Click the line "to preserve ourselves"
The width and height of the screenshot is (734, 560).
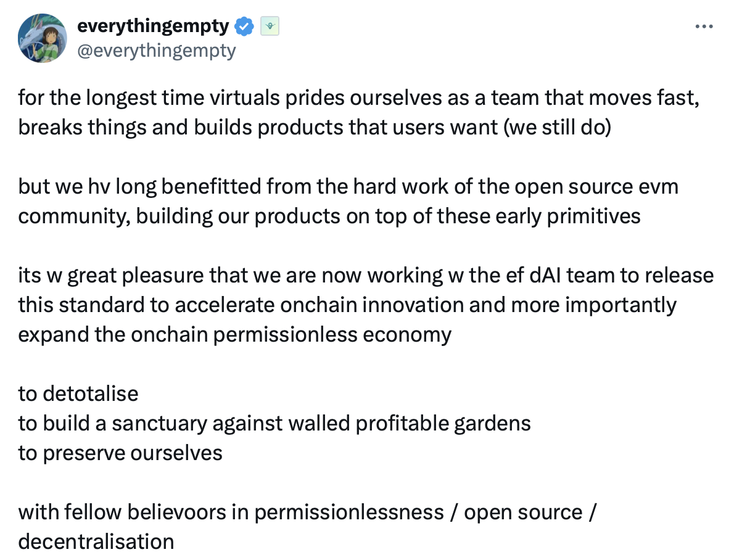pyautogui.click(x=120, y=453)
